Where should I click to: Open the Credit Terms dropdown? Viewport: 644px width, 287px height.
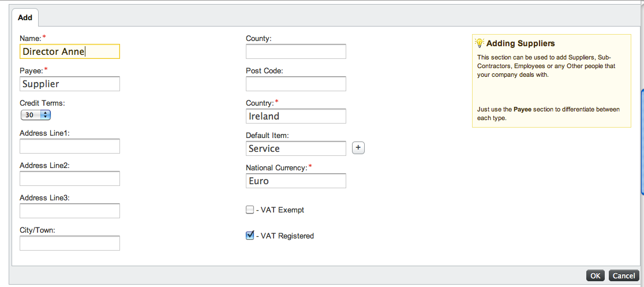pos(36,115)
